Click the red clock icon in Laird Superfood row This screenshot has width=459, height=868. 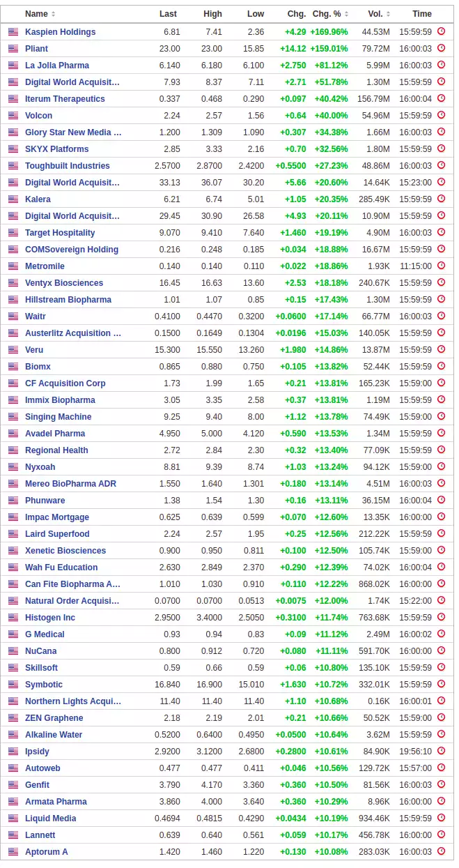click(441, 533)
